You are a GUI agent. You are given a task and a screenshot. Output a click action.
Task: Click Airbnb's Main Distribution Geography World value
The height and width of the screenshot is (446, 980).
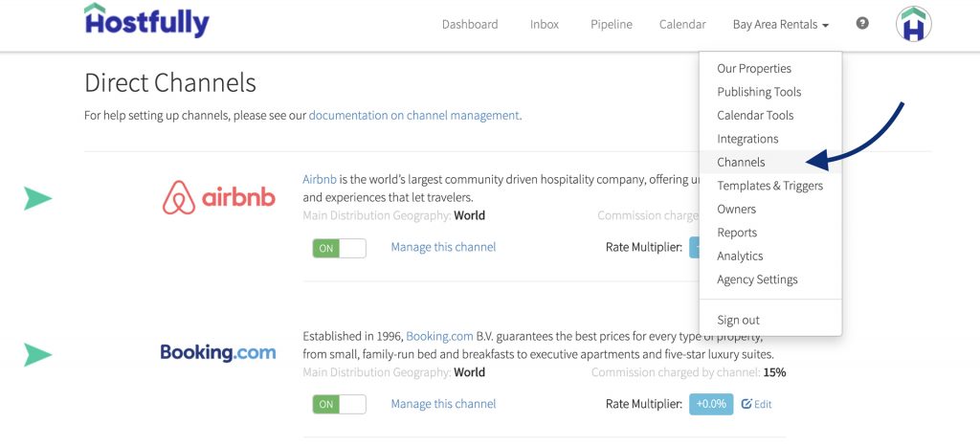tap(469, 215)
